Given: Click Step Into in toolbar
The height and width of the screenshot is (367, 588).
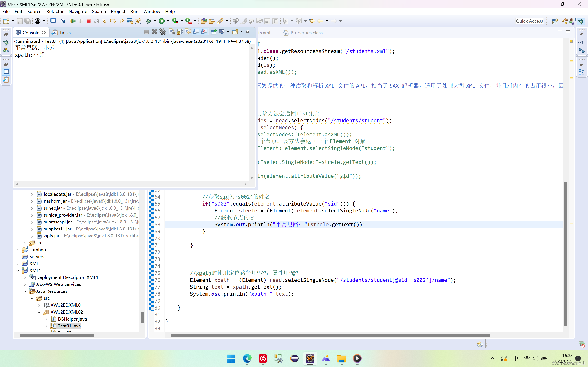Looking at the screenshot, I should [104, 21].
